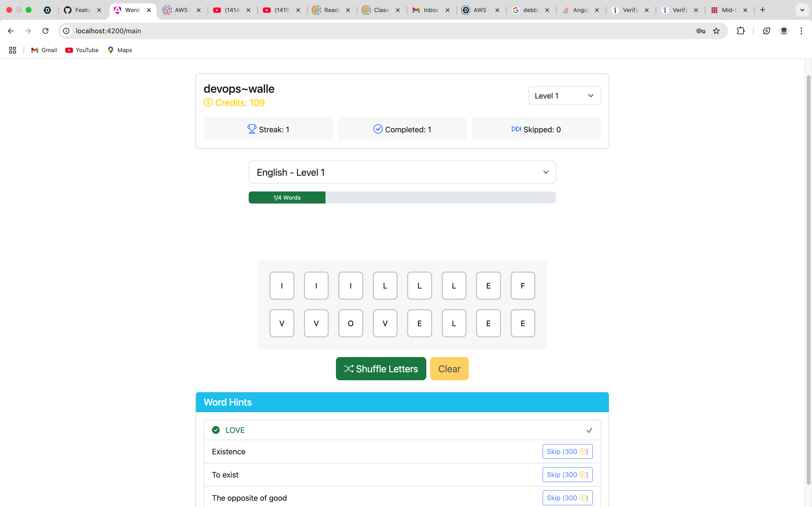Open YouTube bookmark in bookmarks bar
The width and height of the screenshot is (812, 507).
coord(82,50)
